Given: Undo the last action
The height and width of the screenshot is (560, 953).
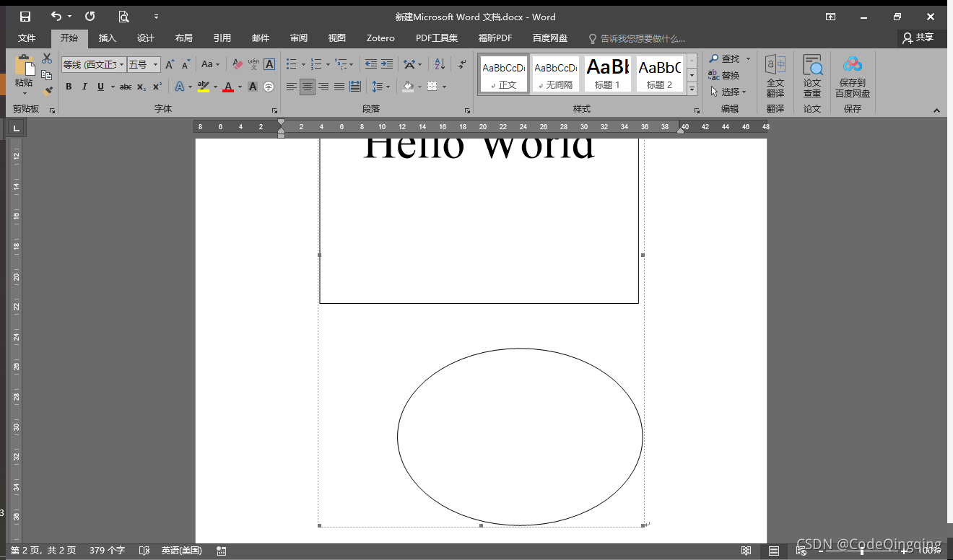Looking at the screenshot, I should pyautogui.click(x=56, y=17).
